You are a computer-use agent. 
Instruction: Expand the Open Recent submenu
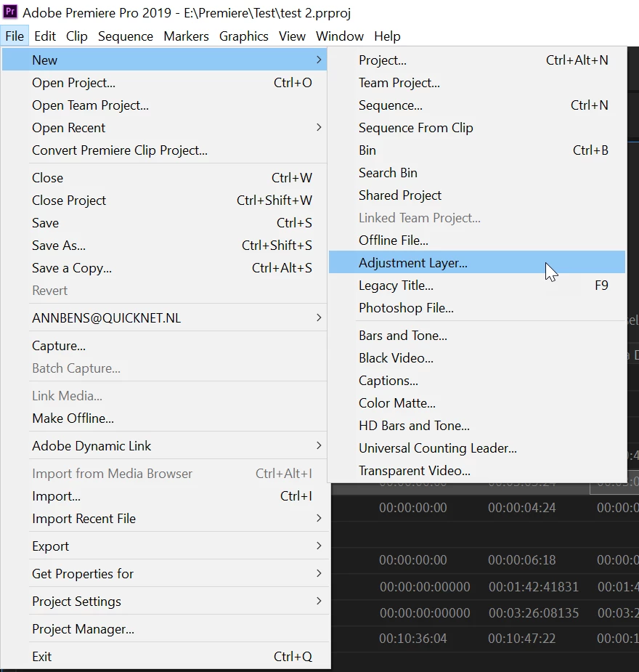coord(164,128)
